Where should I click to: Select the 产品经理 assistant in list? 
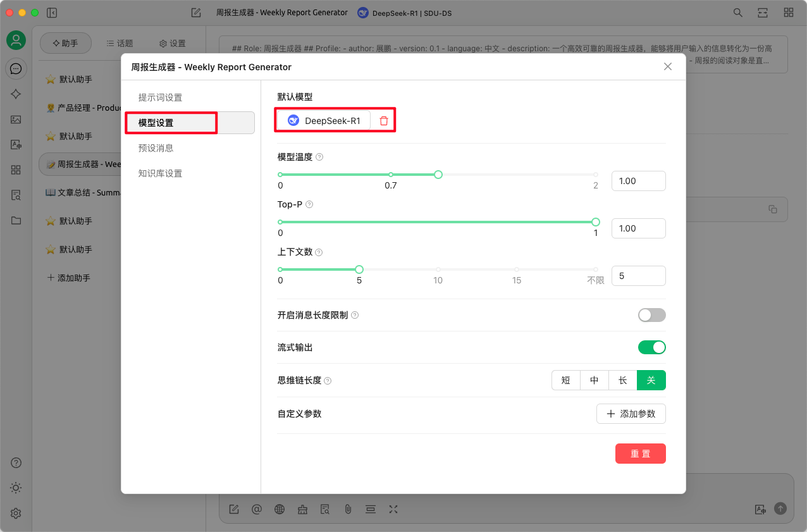pos(80,108)
